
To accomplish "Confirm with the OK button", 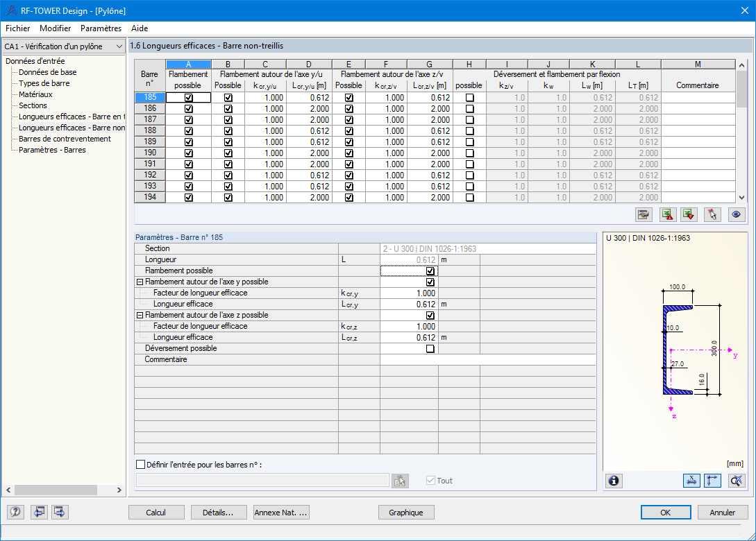I will [665, 513].
